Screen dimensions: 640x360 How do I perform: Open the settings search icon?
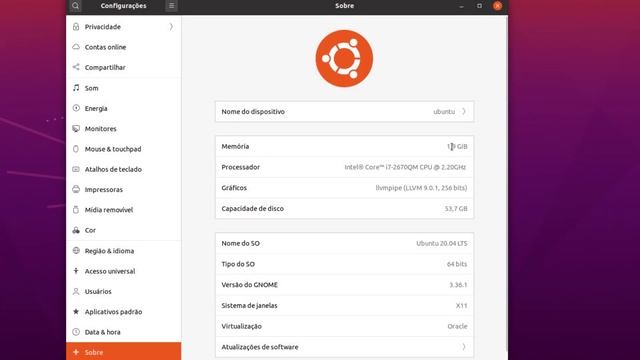coord(76,6)
